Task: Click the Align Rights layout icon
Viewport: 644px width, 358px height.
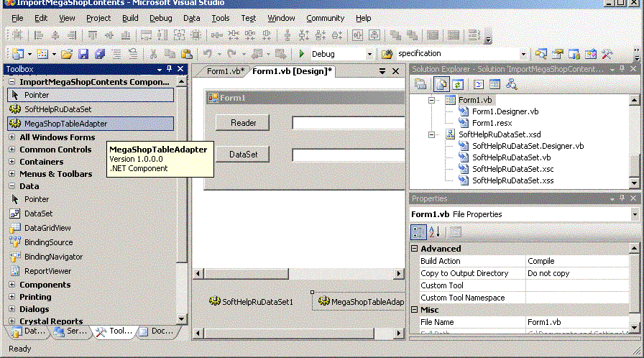Action: pyautogui.click(x=71, y=35)
